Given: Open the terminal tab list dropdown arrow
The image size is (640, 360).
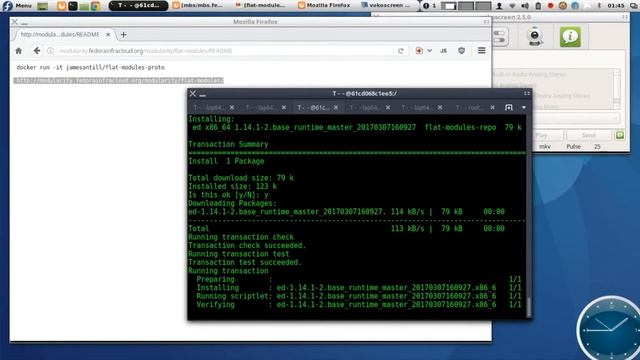Looking at the screenshot, I should point(524,107).
